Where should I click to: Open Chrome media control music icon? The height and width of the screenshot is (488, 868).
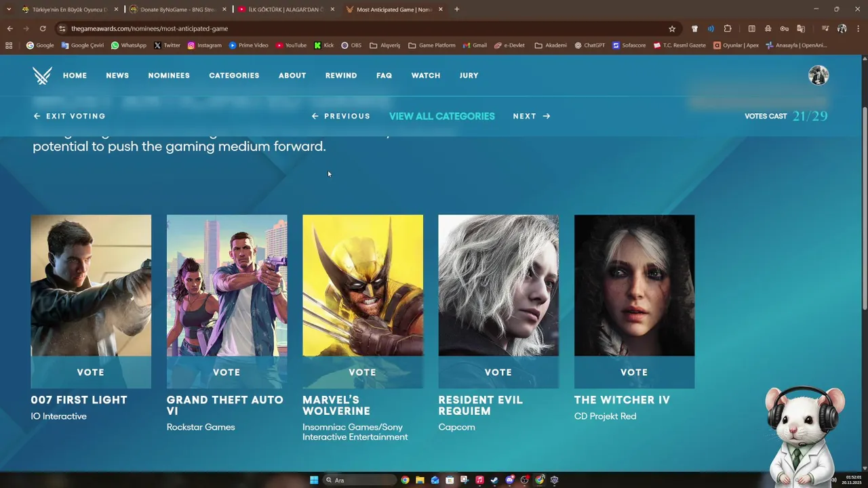click(x=825, y=28)
